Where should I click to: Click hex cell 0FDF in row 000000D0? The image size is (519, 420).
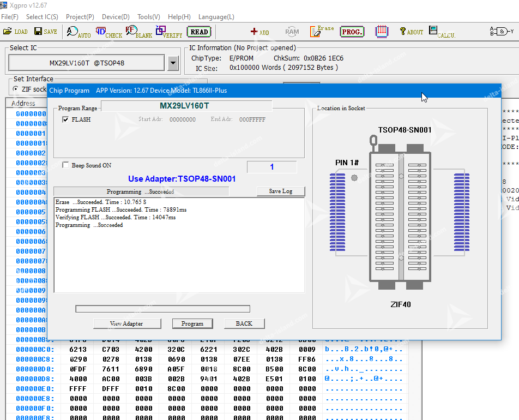78,369
